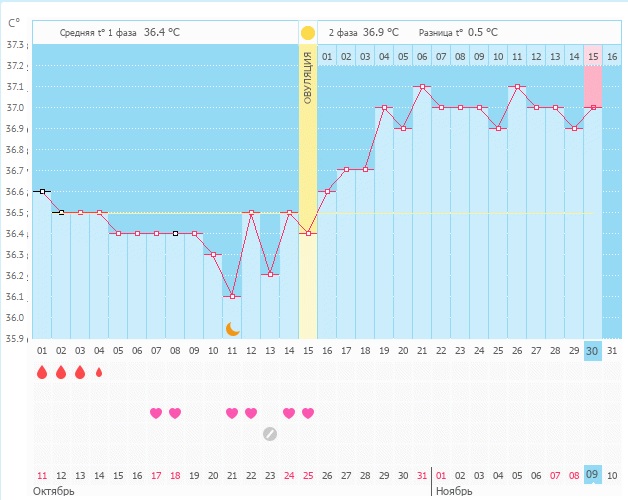Click the pink highlighted day 15 header cell
Screen dimensions: 628x500
[x=593, y=57]
